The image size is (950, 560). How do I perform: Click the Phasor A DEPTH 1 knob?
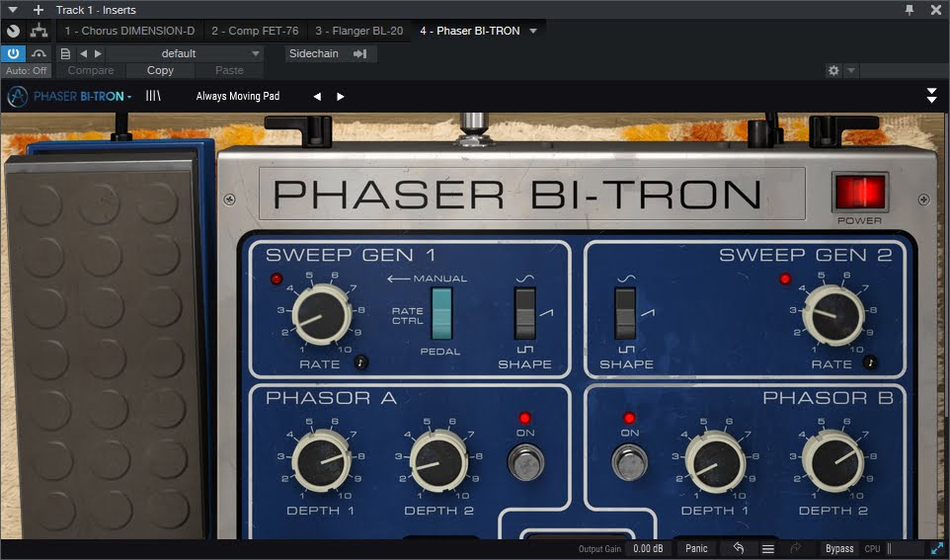coord(322,460)
